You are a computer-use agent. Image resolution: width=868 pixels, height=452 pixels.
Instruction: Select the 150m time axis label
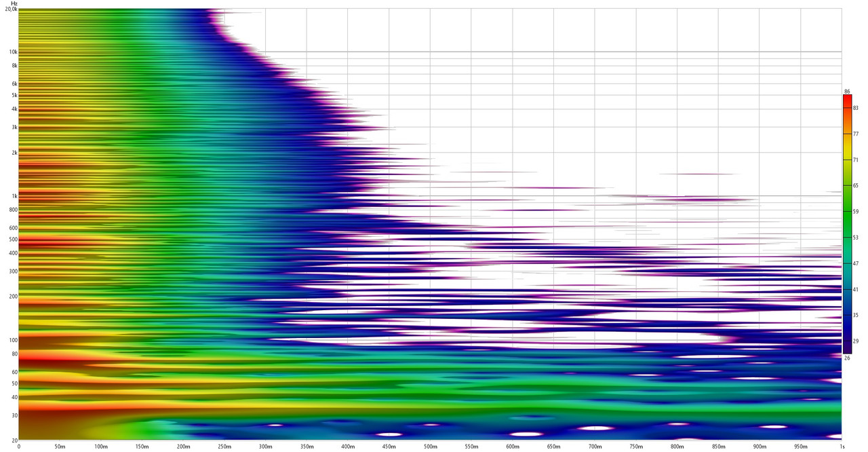142,447
